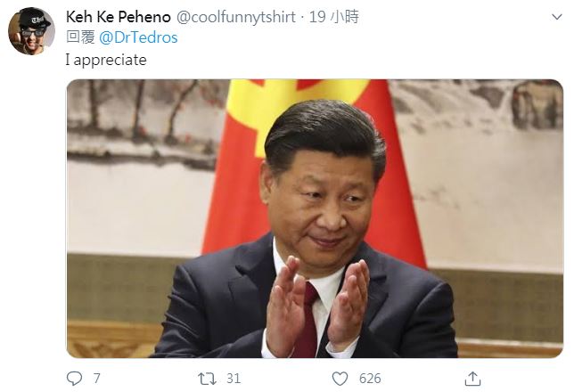Open the share upload-arrow icon
Viewport: 574px width, 392px height.
472,379
